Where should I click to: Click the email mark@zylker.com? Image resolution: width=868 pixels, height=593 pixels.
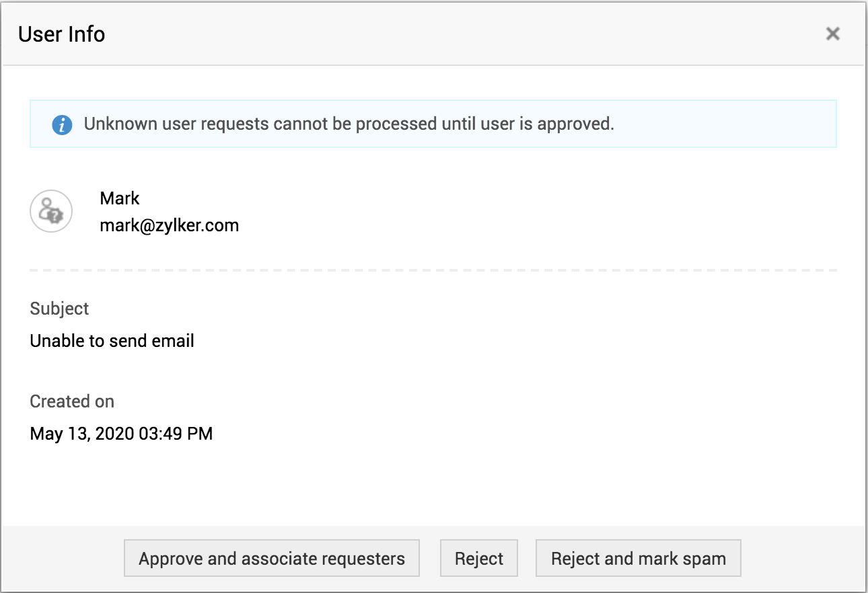170,225
